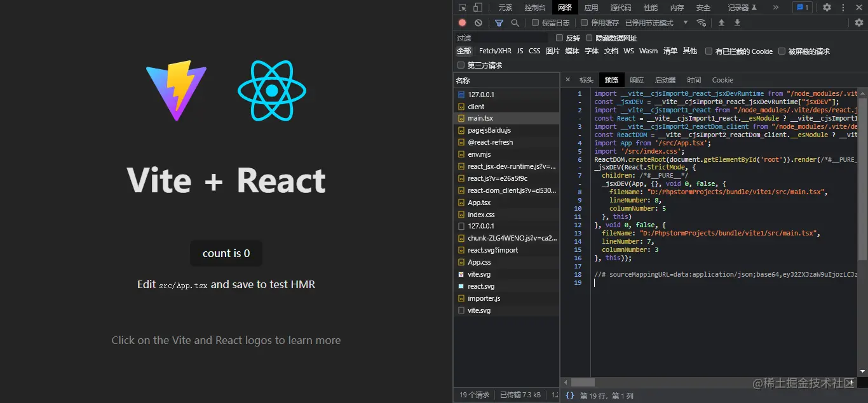
Task: Check 第三方请求 option
Action: pos(461,65)
